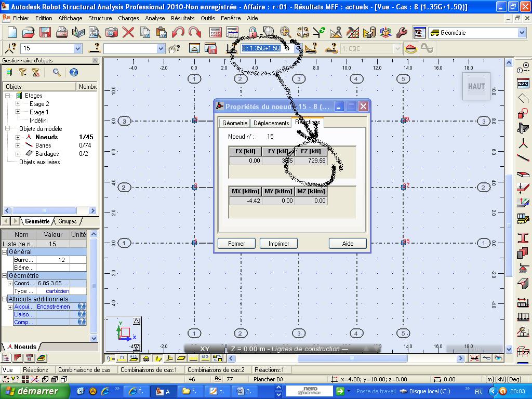
Task: Redo with the right curved red arrow
Action: tap(195, 33)
